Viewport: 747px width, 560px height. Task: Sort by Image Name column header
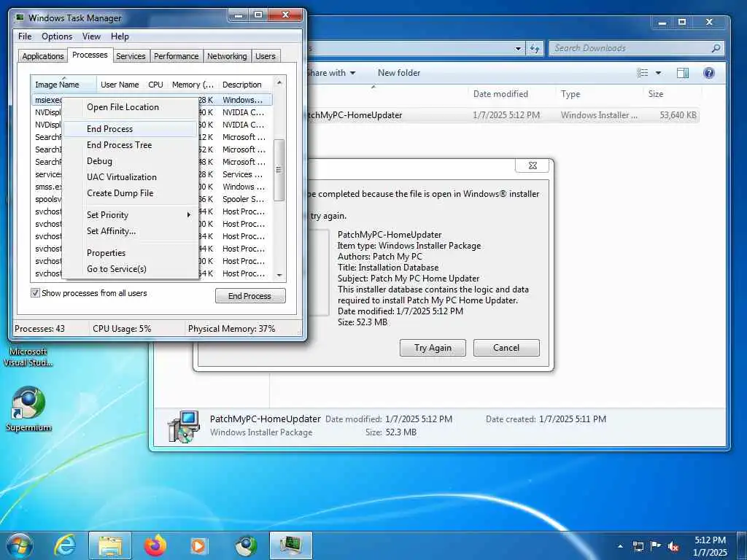pos(63,85)
